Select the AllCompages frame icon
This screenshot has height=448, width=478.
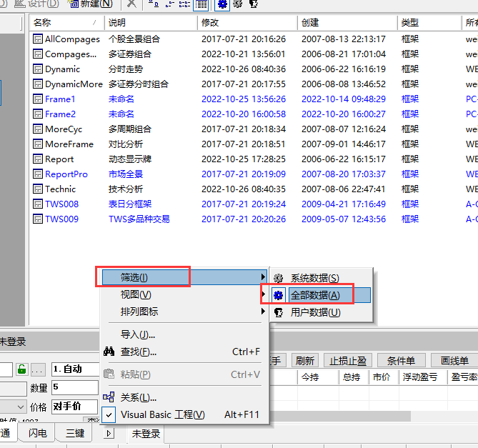point(37,39)
